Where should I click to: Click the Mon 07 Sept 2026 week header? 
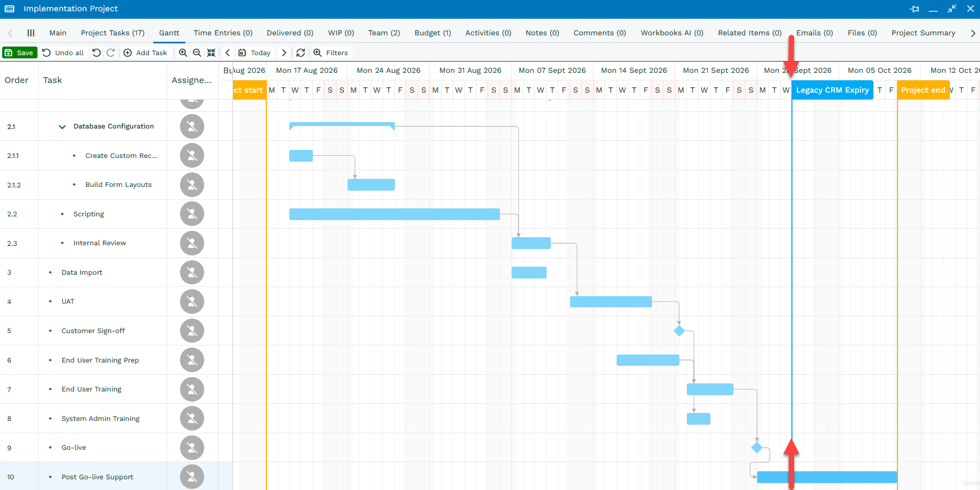click(x=552, y=70)
